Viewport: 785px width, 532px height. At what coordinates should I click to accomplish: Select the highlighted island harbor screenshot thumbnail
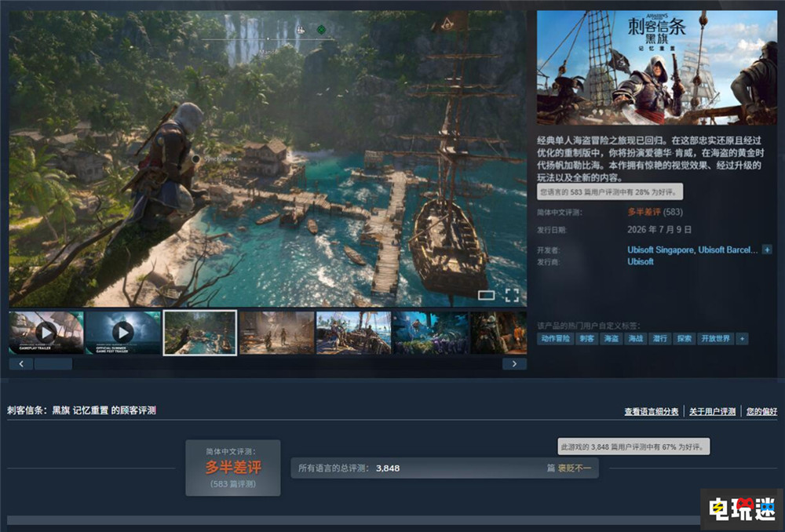[199, 333]
